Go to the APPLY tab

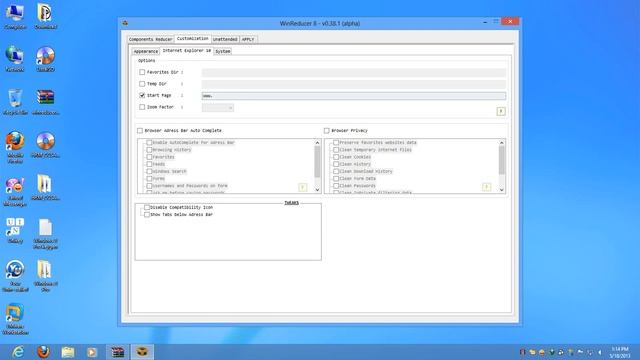pos(248,39)
